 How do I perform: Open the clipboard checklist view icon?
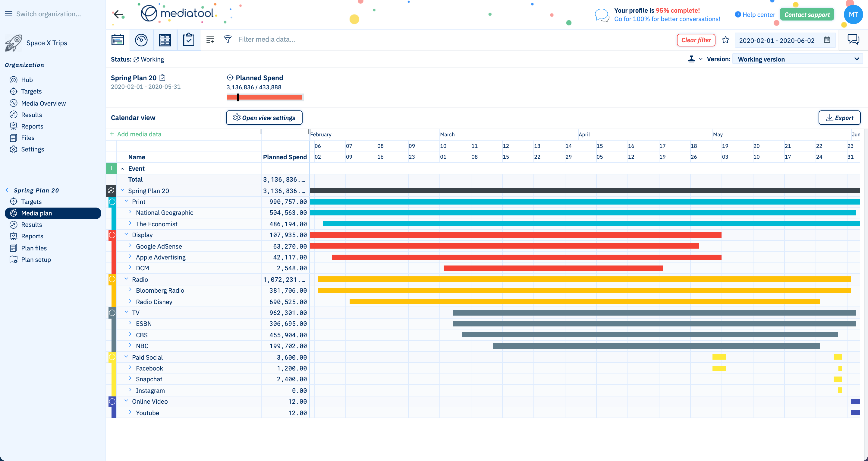[x=188, y=40]
